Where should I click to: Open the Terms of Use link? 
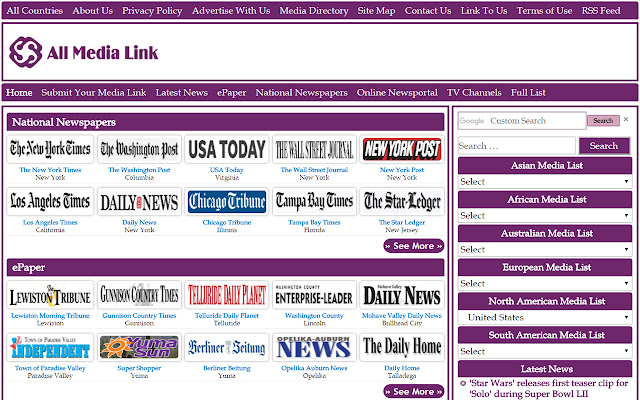pyautogui.click(x=544, y=11)
